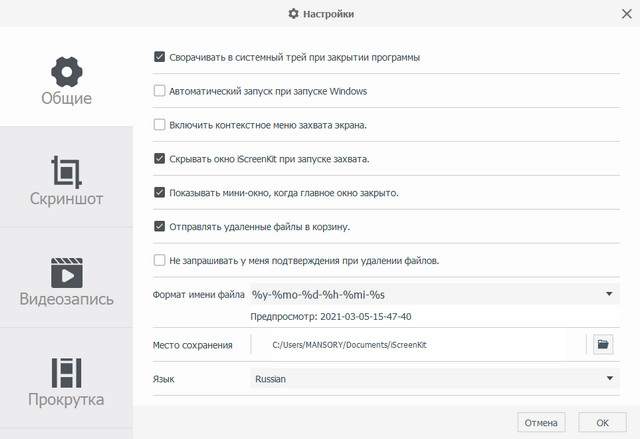Switch to the Скриншот tab label

click(x=67, y=199)
